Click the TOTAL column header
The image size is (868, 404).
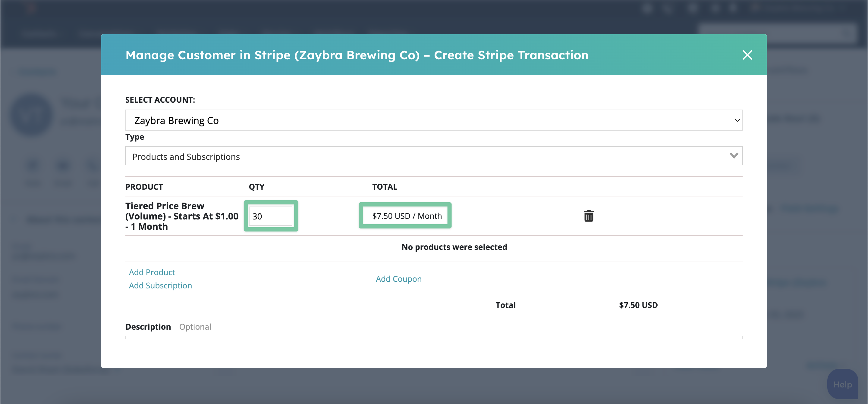(385, 187)
